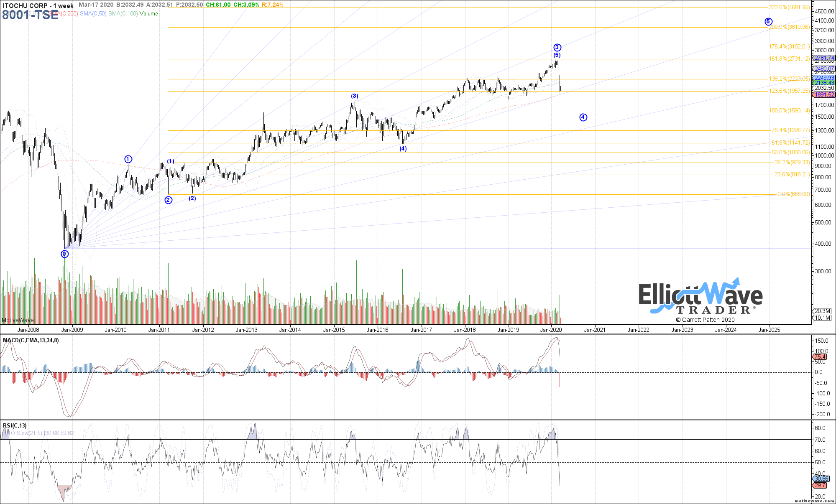Click the Mar-17 2020 date readout

point(96,5)
